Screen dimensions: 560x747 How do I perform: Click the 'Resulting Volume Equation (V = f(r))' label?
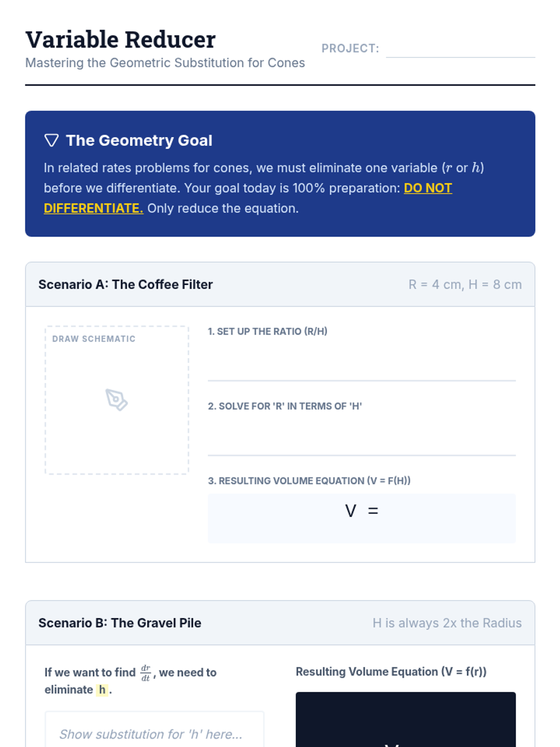391,671
